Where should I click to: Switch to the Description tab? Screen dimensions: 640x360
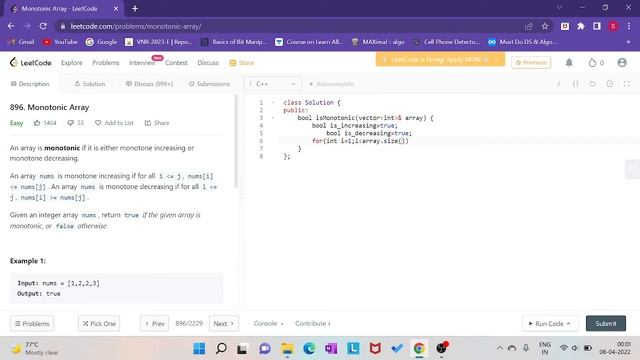tap(30, 84)
